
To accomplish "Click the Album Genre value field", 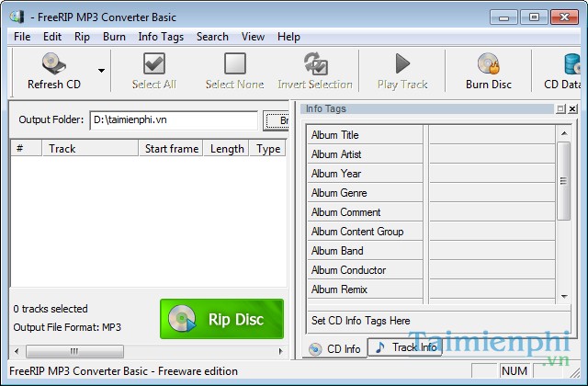I will point(492,193).
